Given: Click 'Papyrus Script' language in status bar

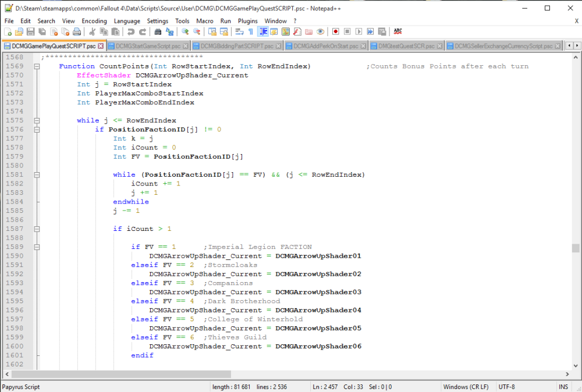Looking at the screenshot, I should (x=21, y=387).
